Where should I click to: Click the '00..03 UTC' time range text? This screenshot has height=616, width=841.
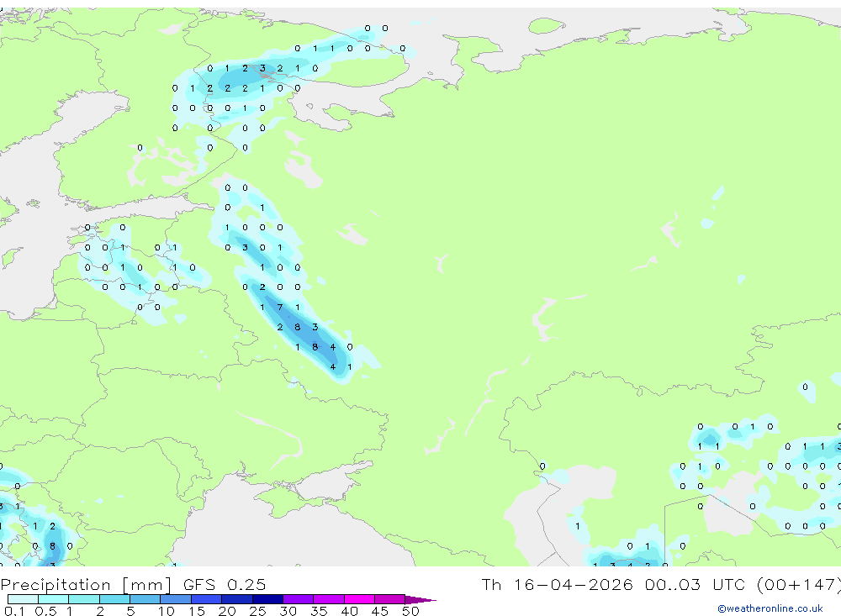tap(696, 584)
